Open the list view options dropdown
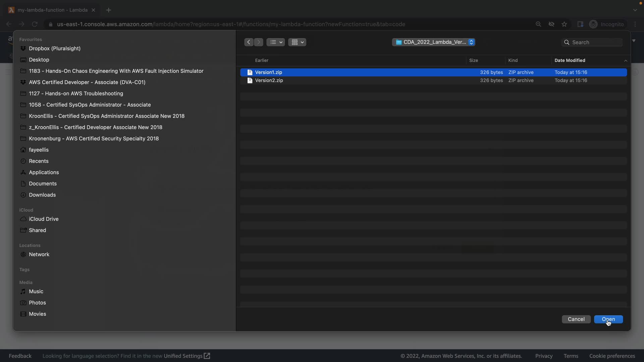644x362 pixels. (x=276, y=42)
